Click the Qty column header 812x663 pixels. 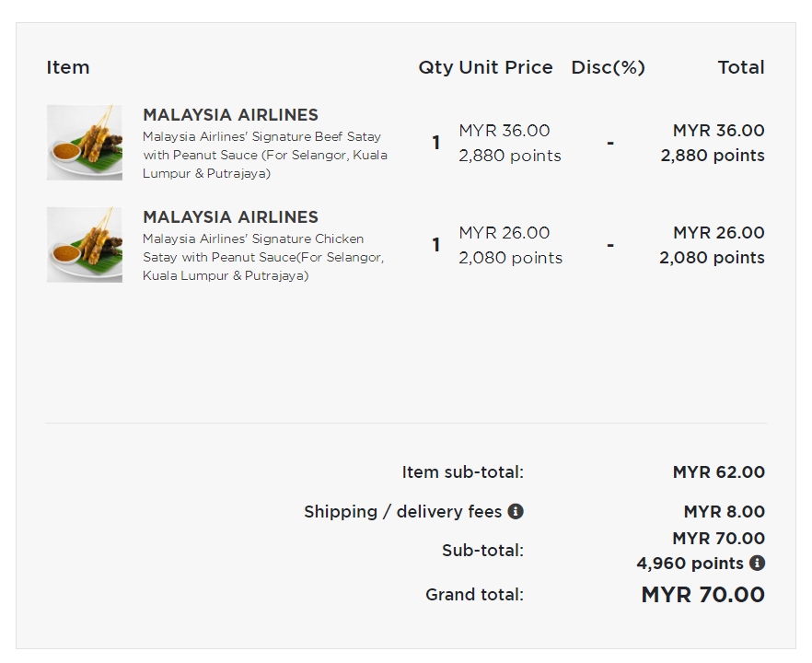(x=435, y=67)
